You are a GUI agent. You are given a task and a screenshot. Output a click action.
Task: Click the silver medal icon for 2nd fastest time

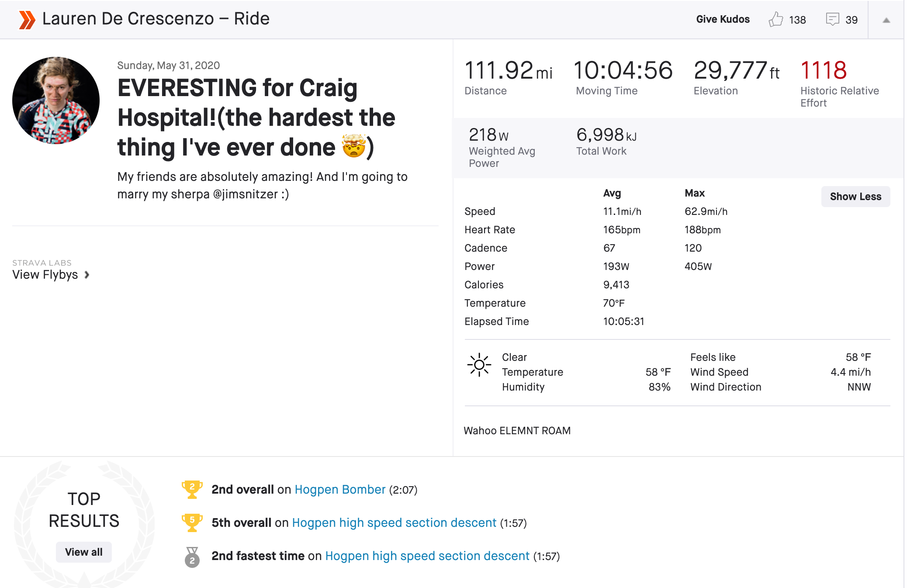(x=192, y=556)
